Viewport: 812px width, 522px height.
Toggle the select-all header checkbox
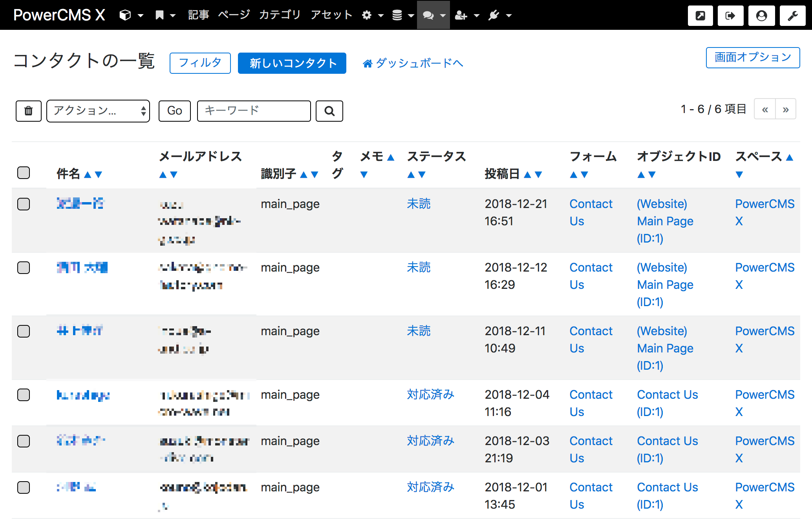(x=24, y=173)
